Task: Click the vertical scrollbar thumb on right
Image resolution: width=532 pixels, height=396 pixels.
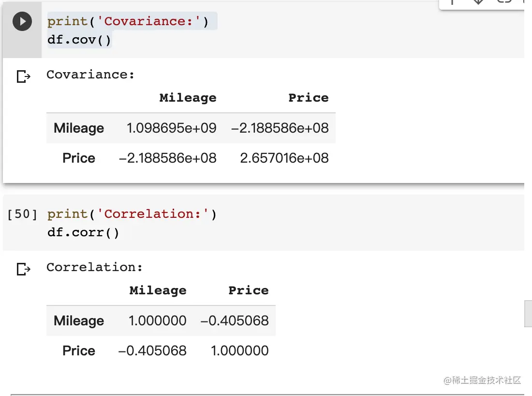Action: [528, 314]
